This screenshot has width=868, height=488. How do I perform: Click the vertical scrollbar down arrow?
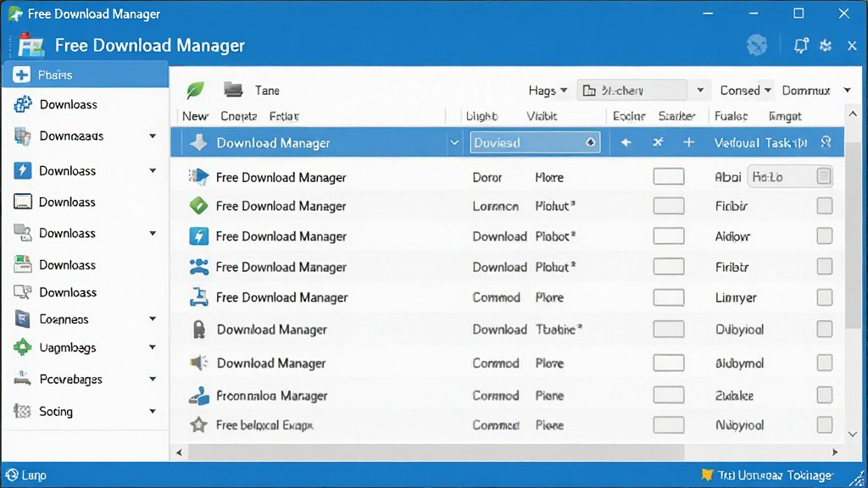[x=853, y=435]
